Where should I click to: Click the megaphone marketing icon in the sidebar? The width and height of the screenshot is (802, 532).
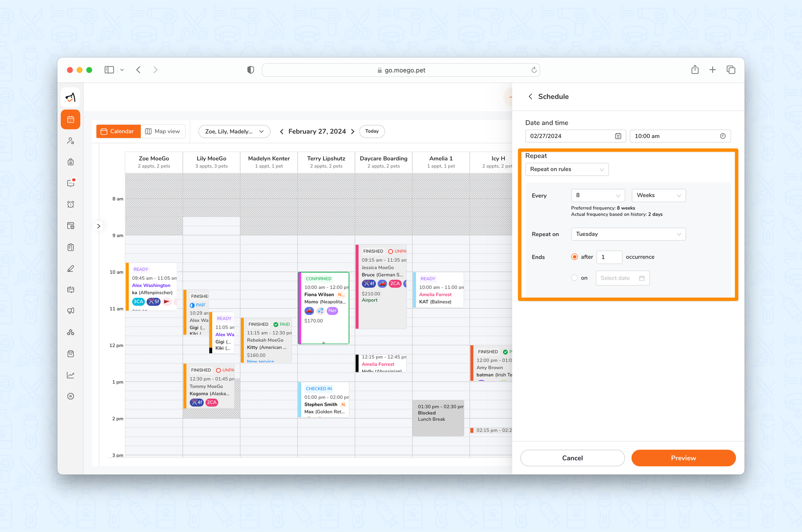(x=71, y=311)
